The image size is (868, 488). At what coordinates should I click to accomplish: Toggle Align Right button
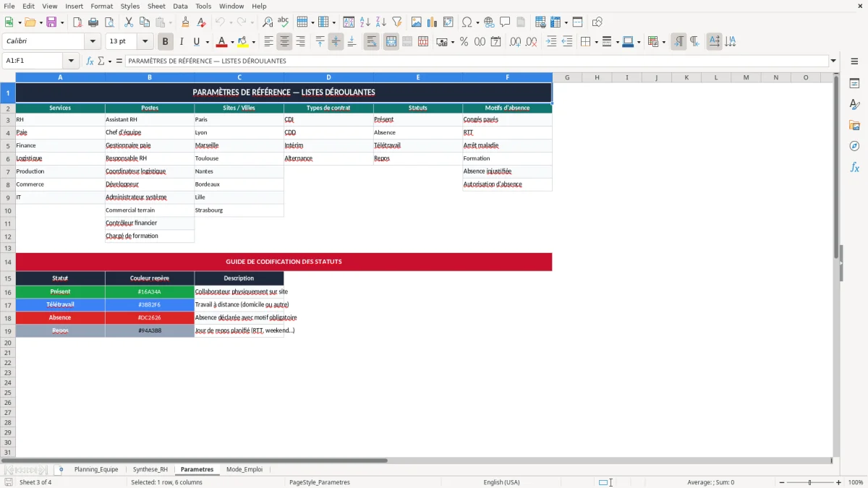(301, 42)
